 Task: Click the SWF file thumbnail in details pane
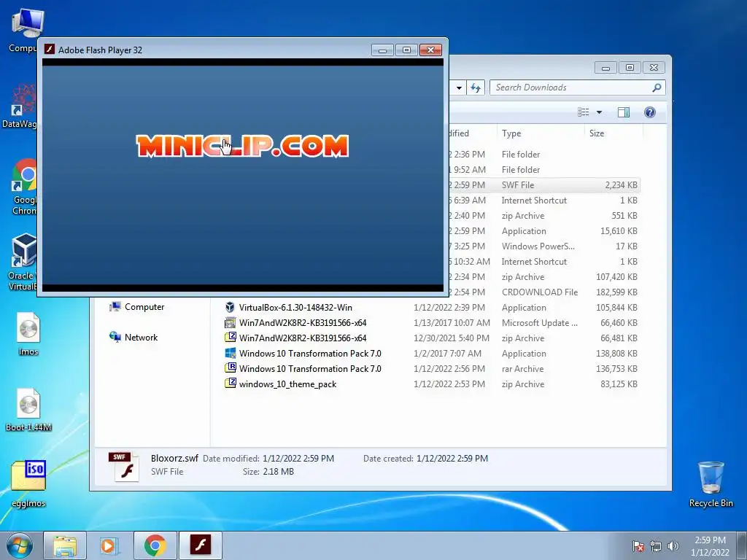click(124, 466)
